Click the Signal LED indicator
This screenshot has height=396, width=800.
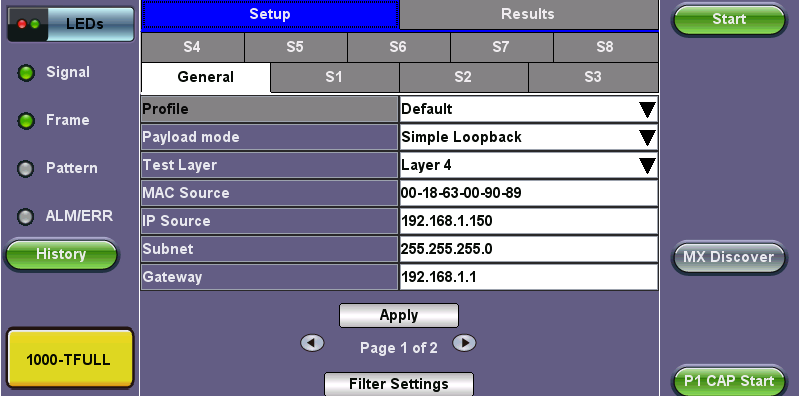click(26, 73)
